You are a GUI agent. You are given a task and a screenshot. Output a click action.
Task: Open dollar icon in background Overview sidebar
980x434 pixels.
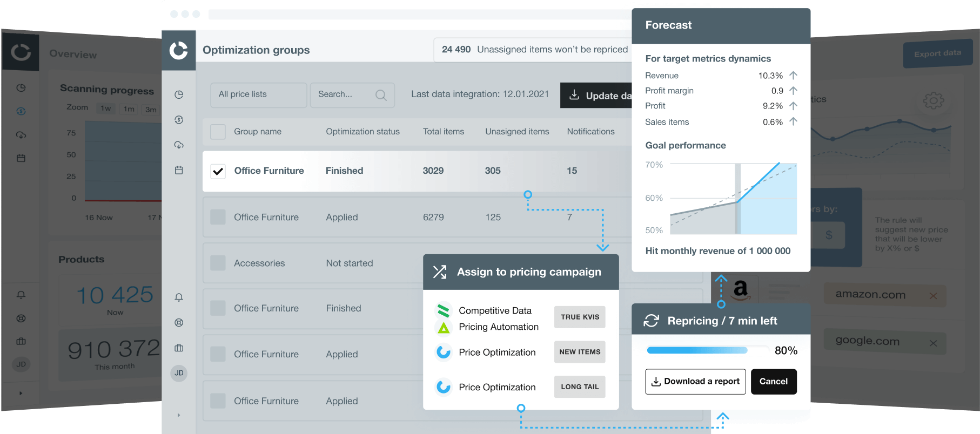21,111
